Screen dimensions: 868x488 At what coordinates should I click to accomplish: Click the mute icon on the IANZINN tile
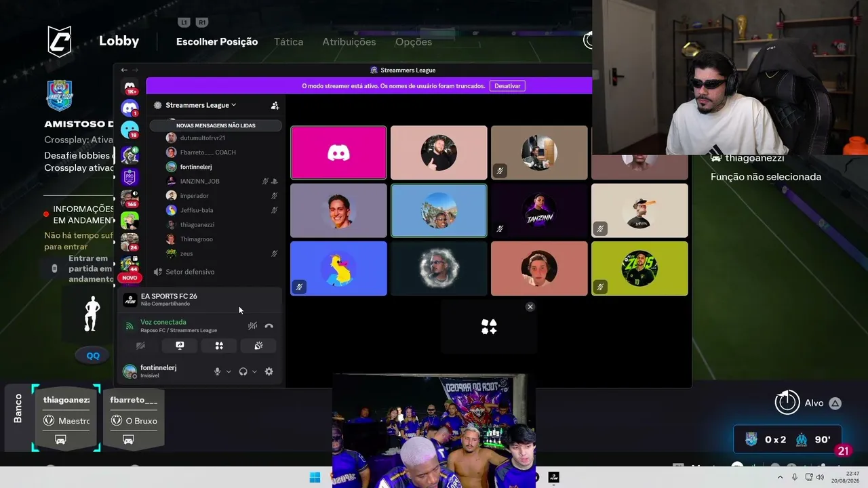[500, 229]
